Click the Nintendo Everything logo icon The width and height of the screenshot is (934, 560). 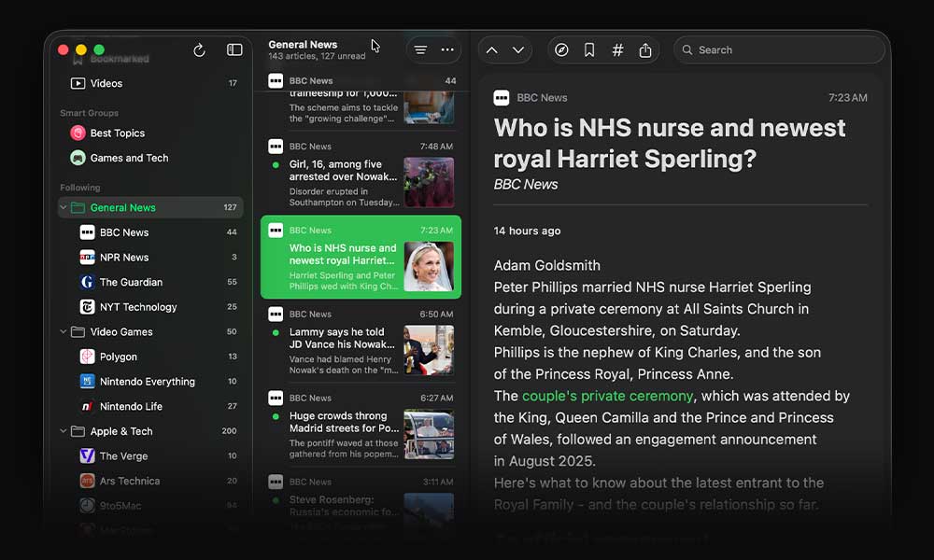point(87,382)
